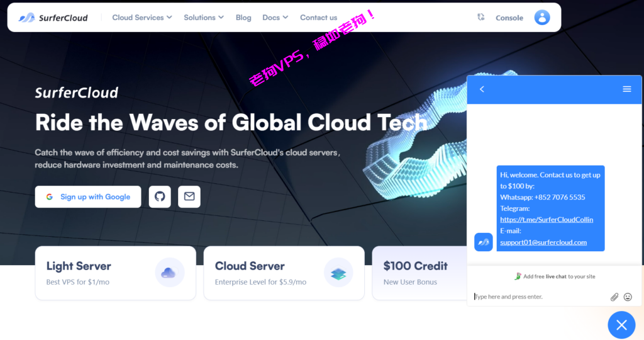Go back using chat panel arrow
Screen dimensions: 644x340
click(482, 89)
